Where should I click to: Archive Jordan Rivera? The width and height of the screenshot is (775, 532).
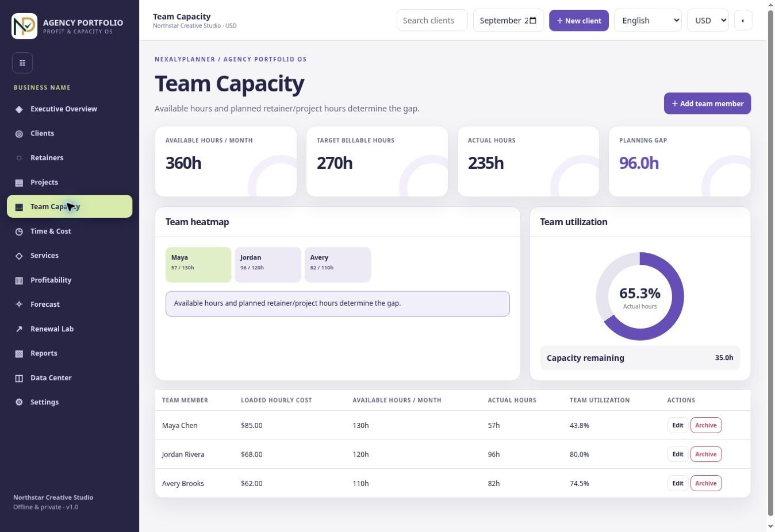(x=706, y=454)
